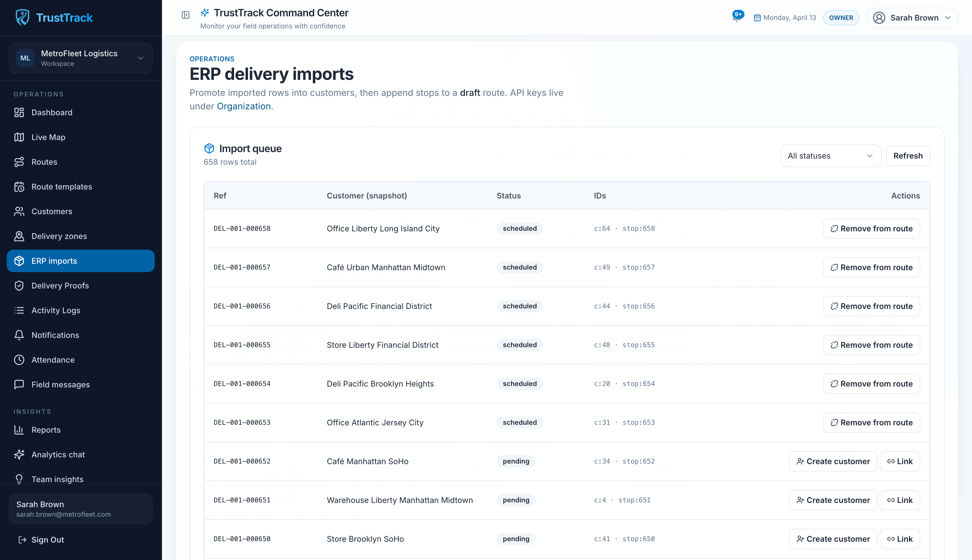Click the Analytics chat sparkle icon
Viewport: 972px width, 560px height.
pyautogui.click(x=19, y=455)
